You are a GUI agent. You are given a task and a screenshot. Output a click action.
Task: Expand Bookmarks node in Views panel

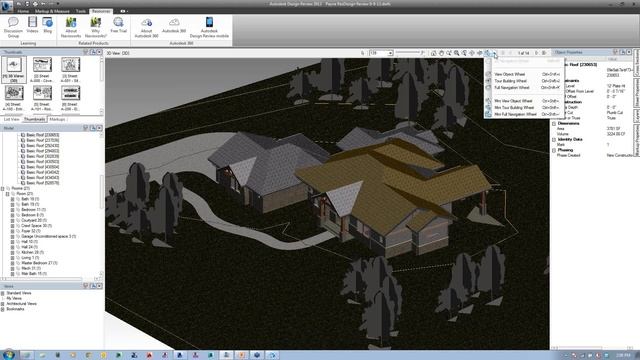2,309
